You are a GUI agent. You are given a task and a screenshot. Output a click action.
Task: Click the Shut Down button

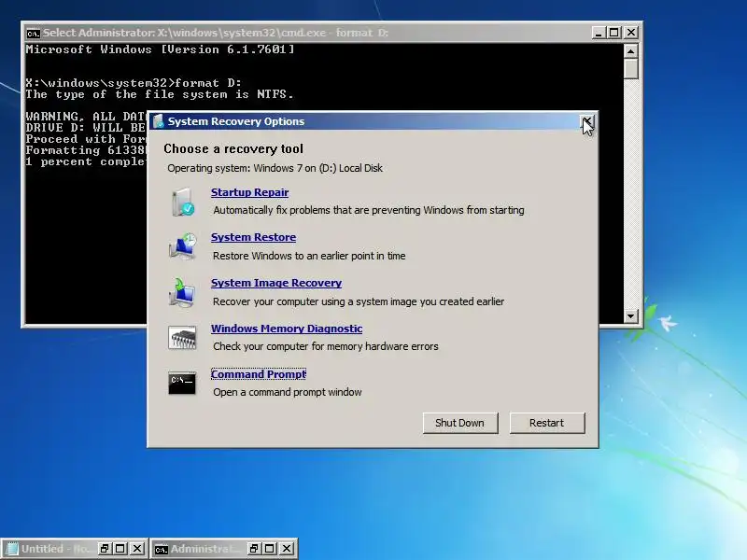pyautogui.click(x=460, y=423)
